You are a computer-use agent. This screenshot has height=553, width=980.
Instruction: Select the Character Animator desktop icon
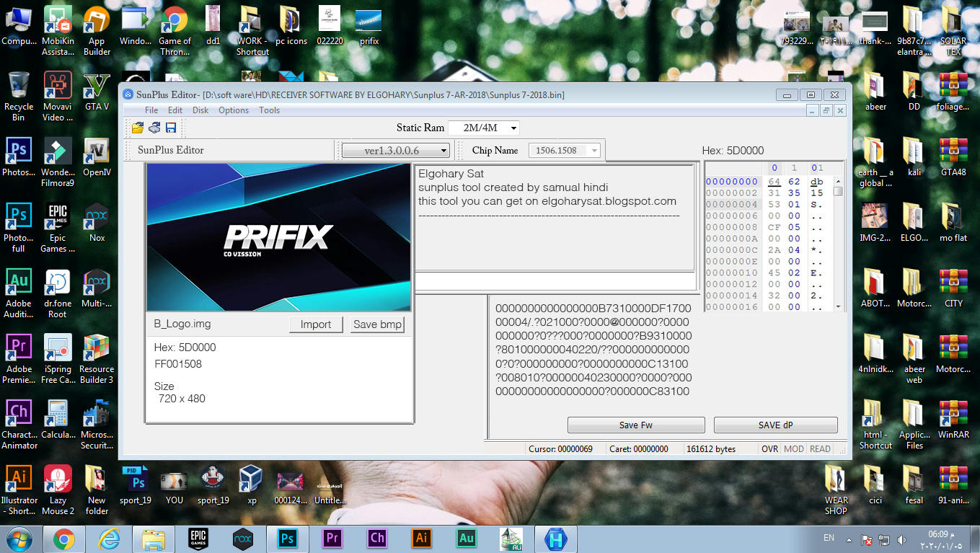[19, 425]
